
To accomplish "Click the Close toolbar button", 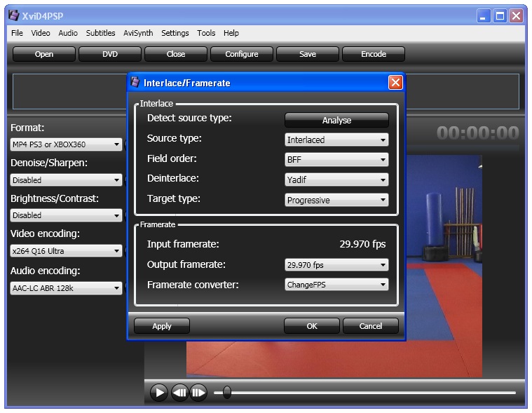I will pos(176,54).
